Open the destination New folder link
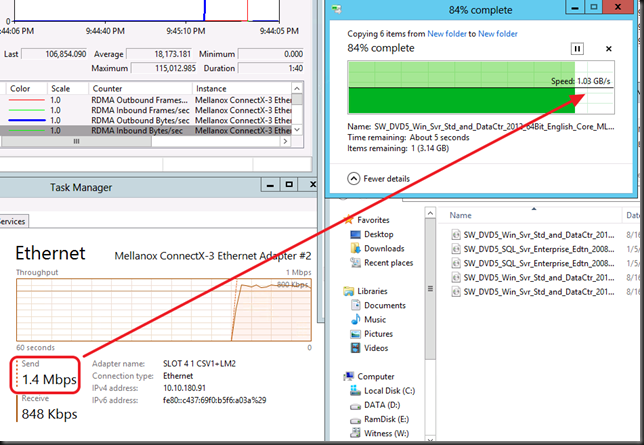This screenshot has width=644, height=445. 498,34
